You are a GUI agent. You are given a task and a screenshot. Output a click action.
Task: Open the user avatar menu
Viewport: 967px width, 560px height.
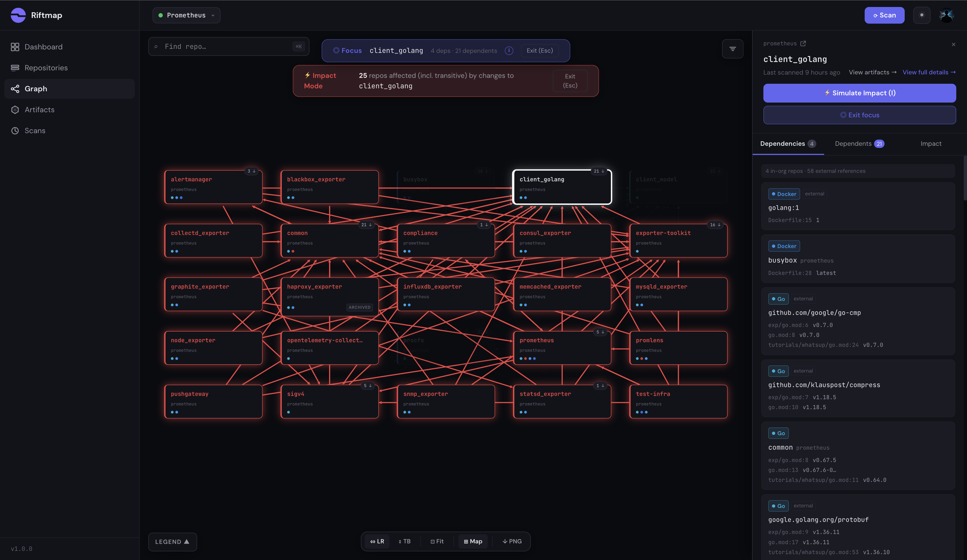click(946, 15)
